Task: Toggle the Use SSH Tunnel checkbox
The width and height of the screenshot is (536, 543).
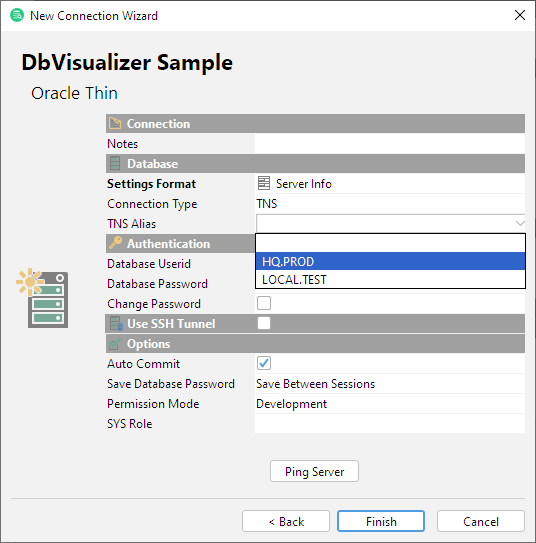Action: coord(264,323)
